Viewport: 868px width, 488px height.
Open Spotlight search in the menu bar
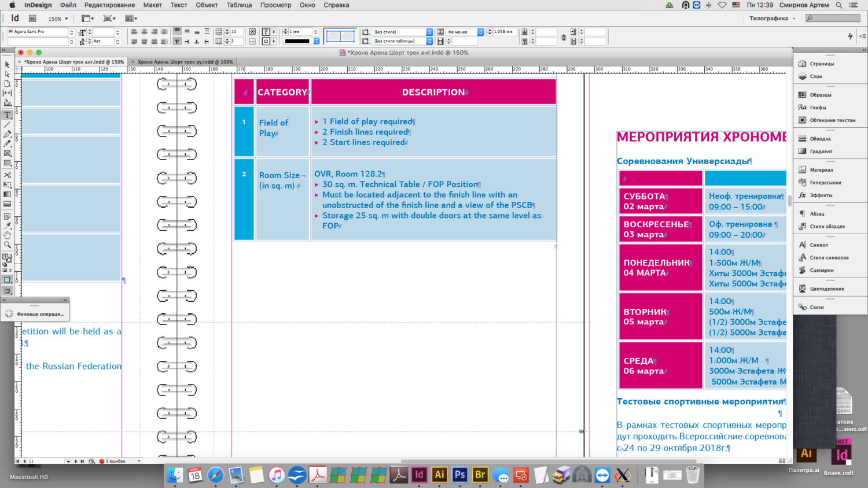coord(839,5)
